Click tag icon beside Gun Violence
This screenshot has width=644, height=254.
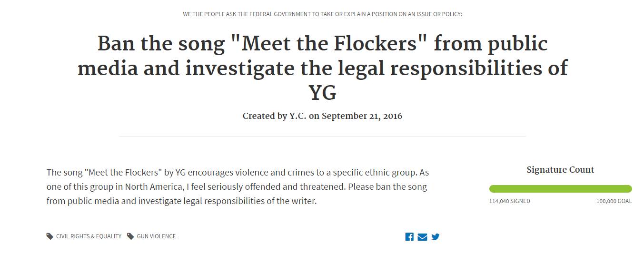click(130, 236)
